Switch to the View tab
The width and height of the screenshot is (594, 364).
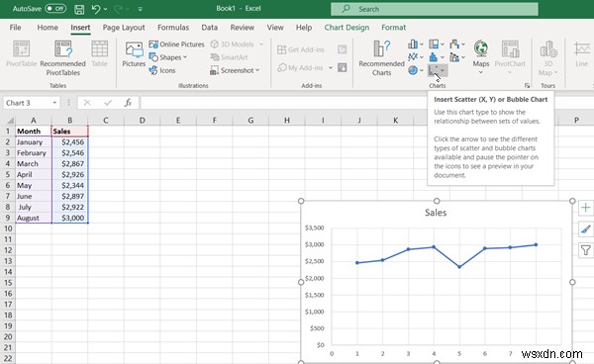coord(275,28)
